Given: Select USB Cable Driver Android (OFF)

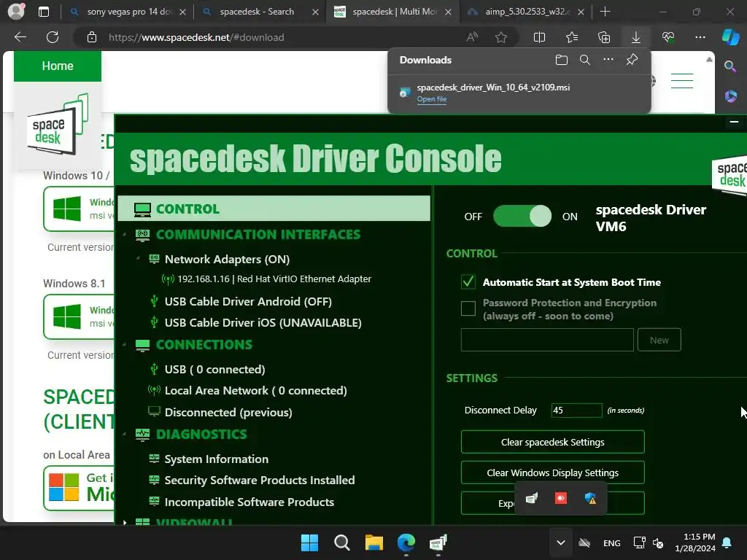Looking at the screenshot, I should [248, 301].
